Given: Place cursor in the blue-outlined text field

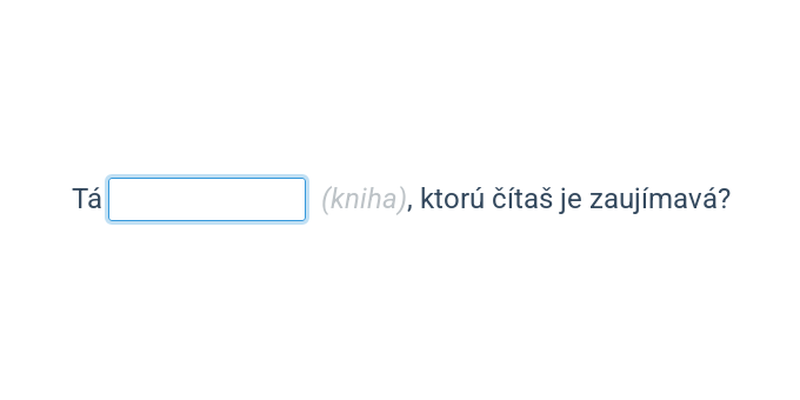Looking at the screenshot, I should (x=207, y=199).
